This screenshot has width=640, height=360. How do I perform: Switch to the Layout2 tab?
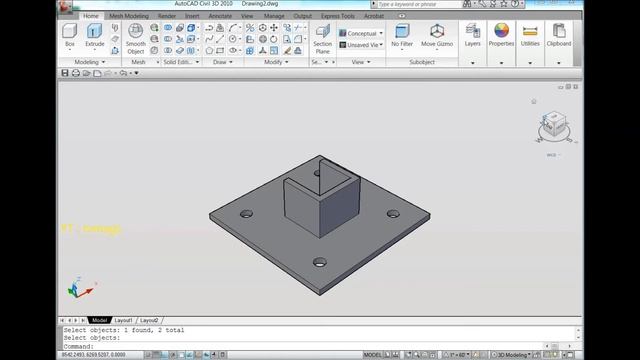click(149, 320)
